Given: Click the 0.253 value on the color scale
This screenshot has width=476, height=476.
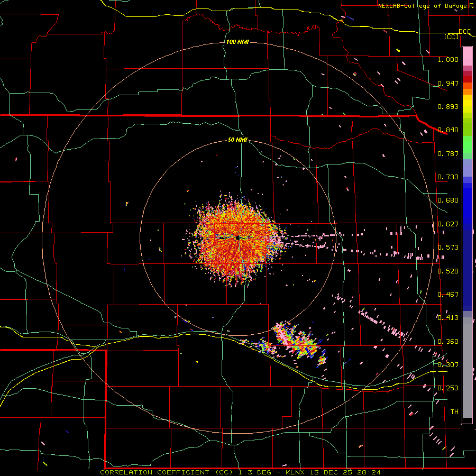Looking at the screenshot, I should coord(448,388).
